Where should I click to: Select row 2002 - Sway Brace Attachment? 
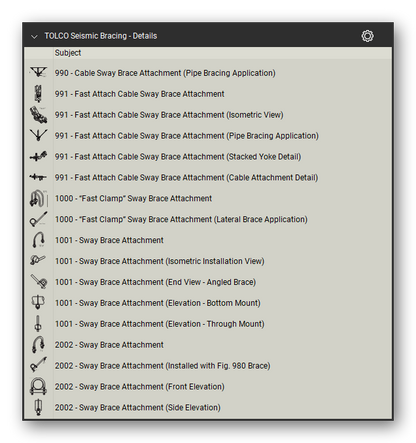click(208, 345)
